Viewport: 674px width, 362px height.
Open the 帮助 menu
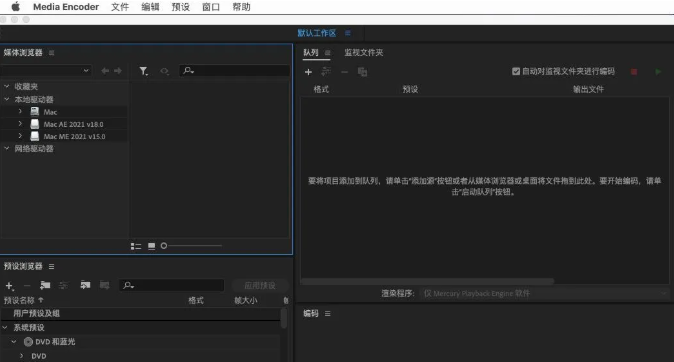(241, 7)
